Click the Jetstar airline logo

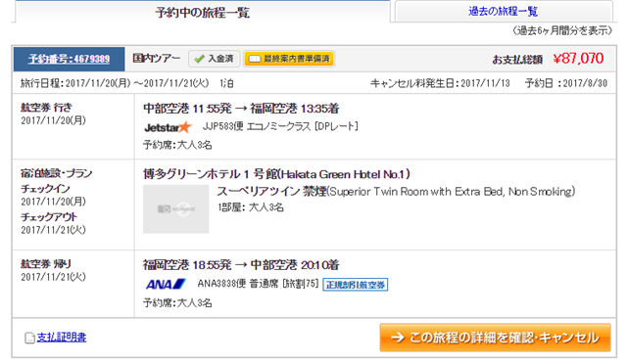(168, 127)
